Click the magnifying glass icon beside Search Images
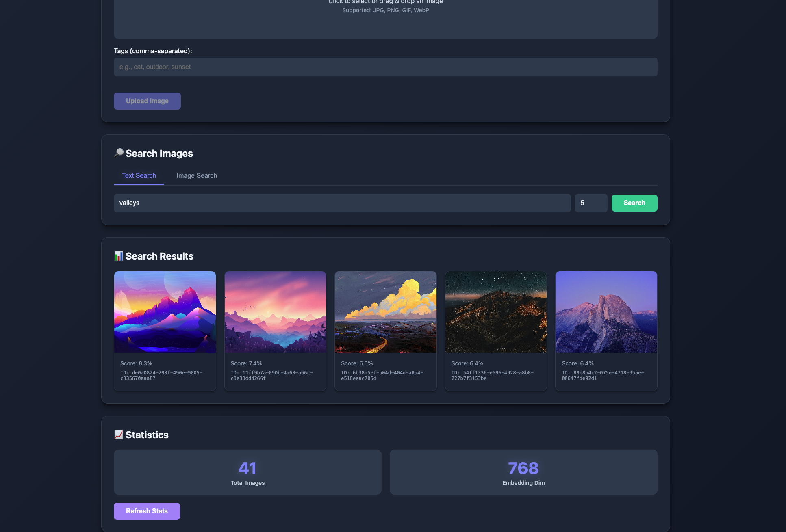This screenshot has width=786, height=532. click(x=118, y=153)
